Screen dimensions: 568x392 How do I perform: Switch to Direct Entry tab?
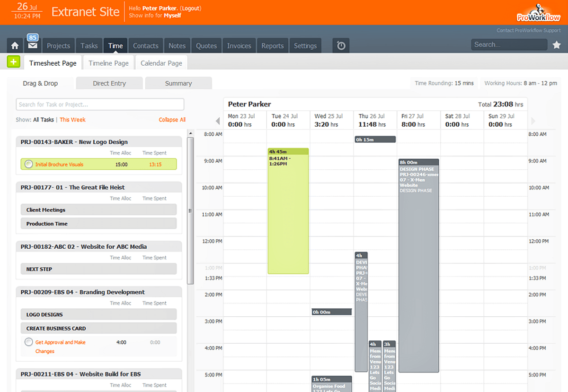pyautogui.click(x=109, y=83)
